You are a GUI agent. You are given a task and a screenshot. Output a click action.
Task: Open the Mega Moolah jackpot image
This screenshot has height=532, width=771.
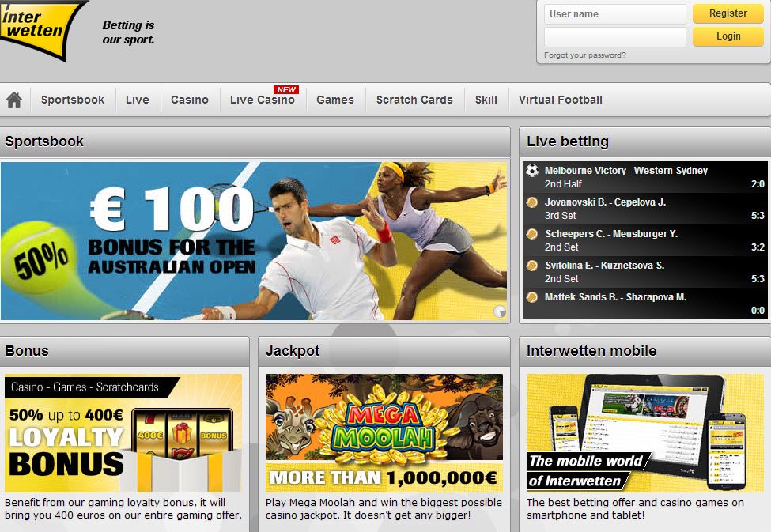click(384, 433)
